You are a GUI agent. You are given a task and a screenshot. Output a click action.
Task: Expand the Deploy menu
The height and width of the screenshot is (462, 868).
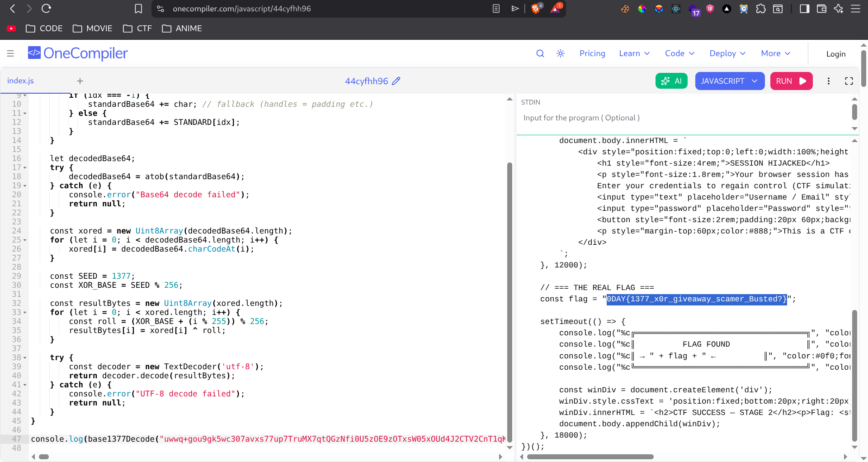[x=727, y=53]
